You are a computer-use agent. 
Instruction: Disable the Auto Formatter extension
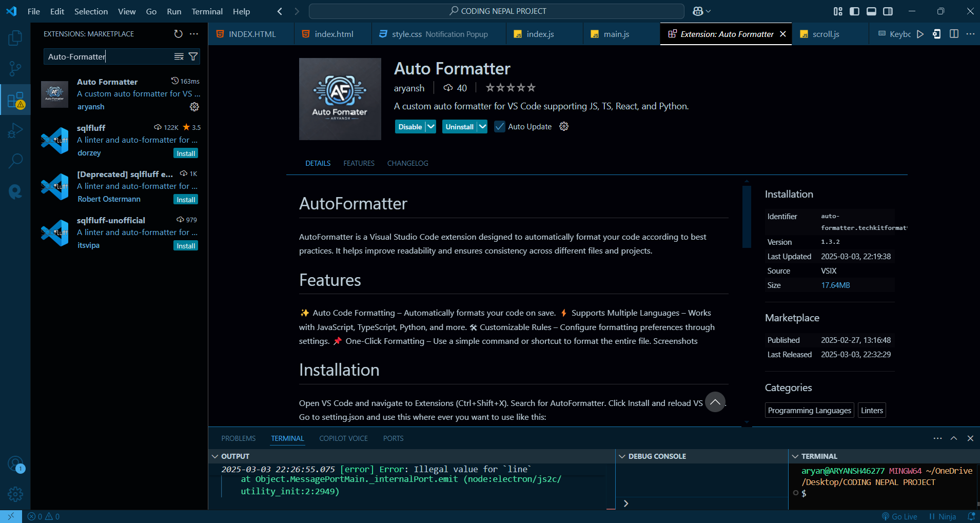[410, 127]
